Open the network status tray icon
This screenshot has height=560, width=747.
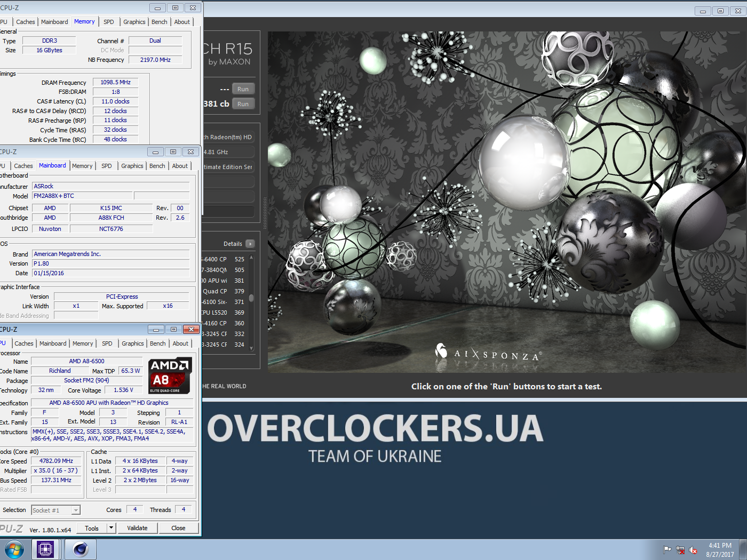(680, 550)
